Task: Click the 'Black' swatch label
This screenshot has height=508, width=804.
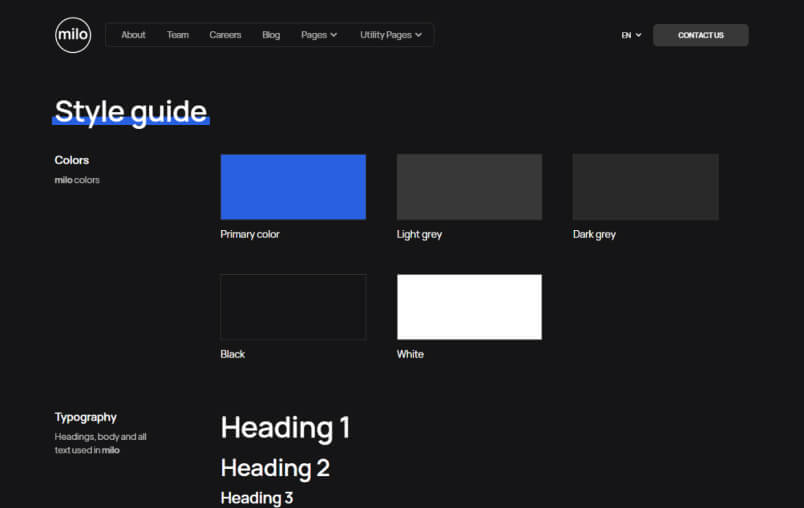Action: [232, 354]
